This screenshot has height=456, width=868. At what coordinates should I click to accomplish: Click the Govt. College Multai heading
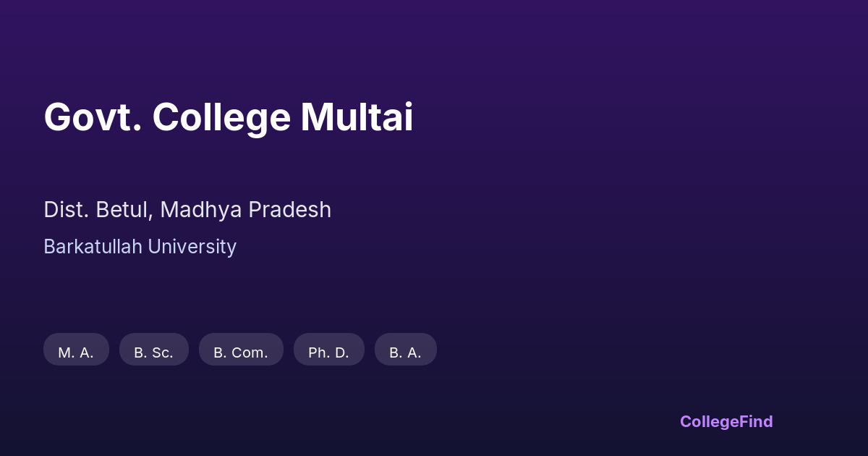[228, 117]
